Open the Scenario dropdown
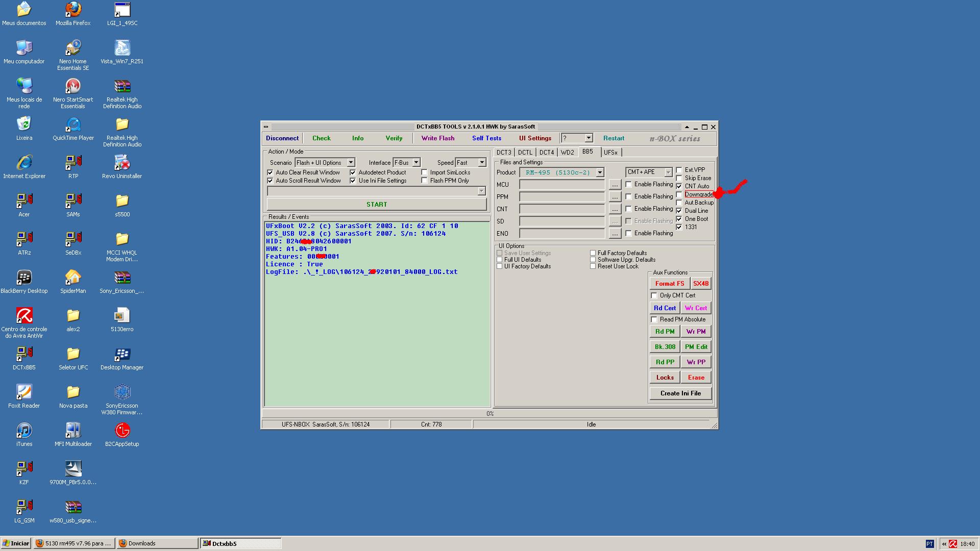The height and width of the screenshot is (551, 980). pos(325,162)
